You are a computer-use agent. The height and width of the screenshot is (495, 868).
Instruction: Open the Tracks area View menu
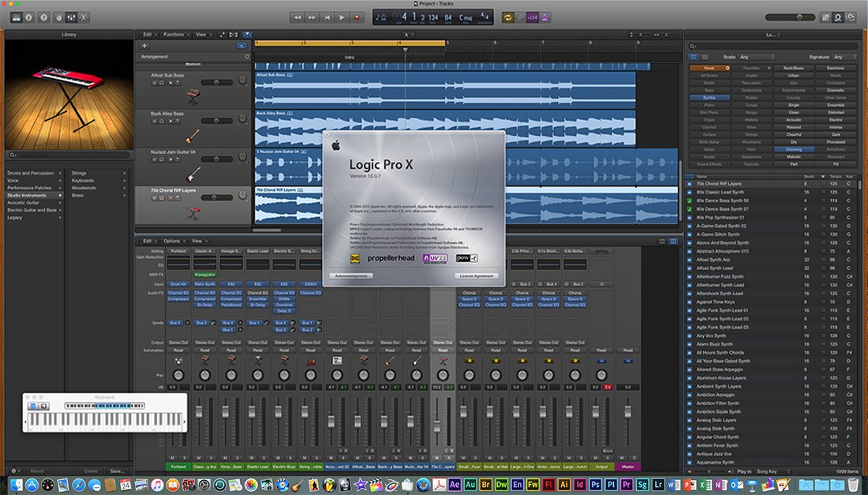203,34
